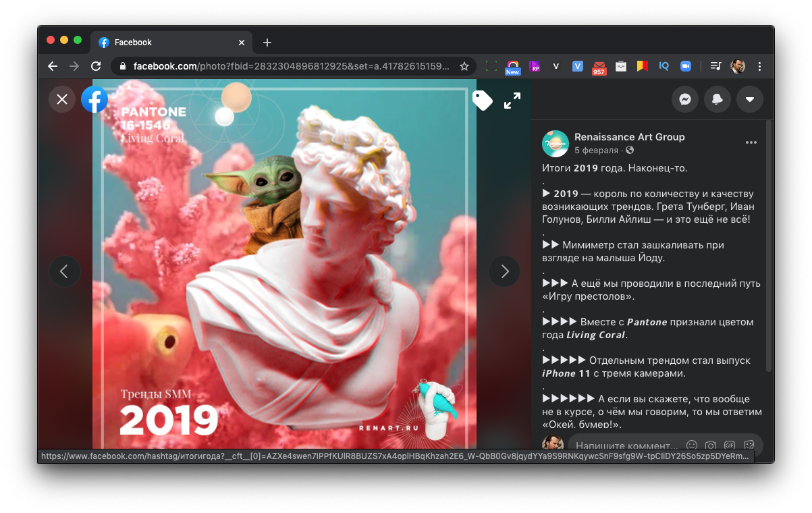
Task: Open the Chrome profile avatar
Action: [x=738, y=66]
